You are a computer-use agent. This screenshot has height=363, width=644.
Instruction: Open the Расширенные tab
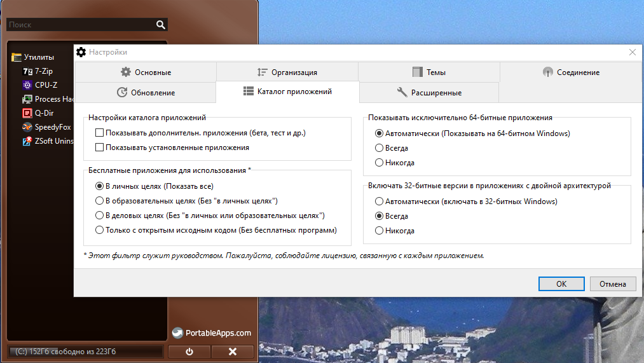click(x=428, y=92)
